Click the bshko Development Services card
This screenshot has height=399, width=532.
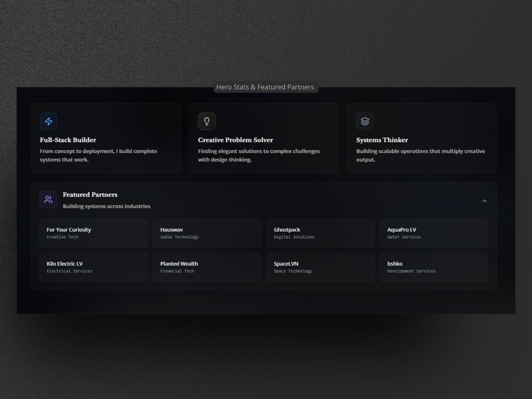(x=434, y=267)
